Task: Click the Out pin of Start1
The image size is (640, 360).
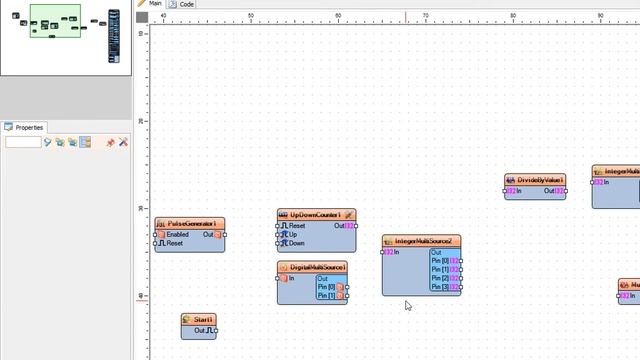Action: click(216, 331)
